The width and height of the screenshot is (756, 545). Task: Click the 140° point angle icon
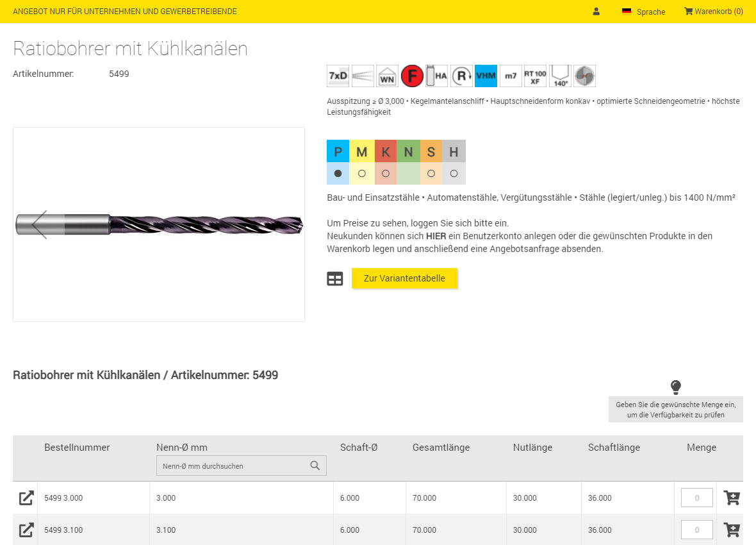tap(560, 76)
